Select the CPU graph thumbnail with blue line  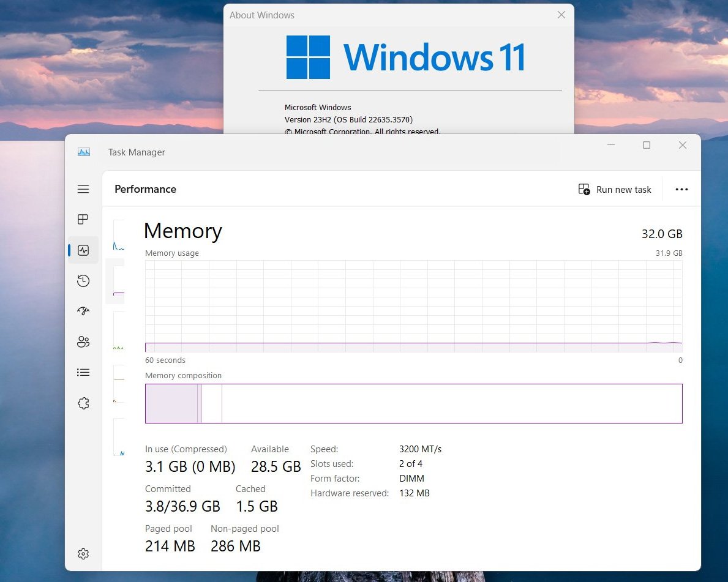coord(119,236)
